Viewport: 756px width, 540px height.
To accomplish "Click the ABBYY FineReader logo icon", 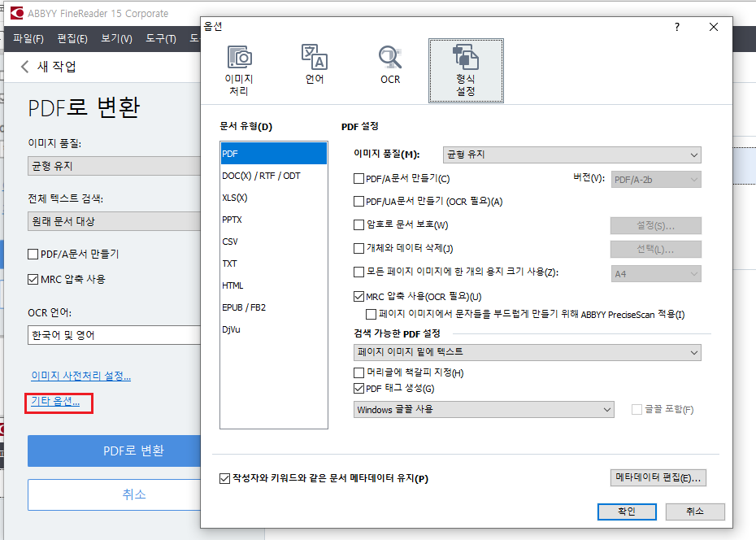I will pos(16,13).
